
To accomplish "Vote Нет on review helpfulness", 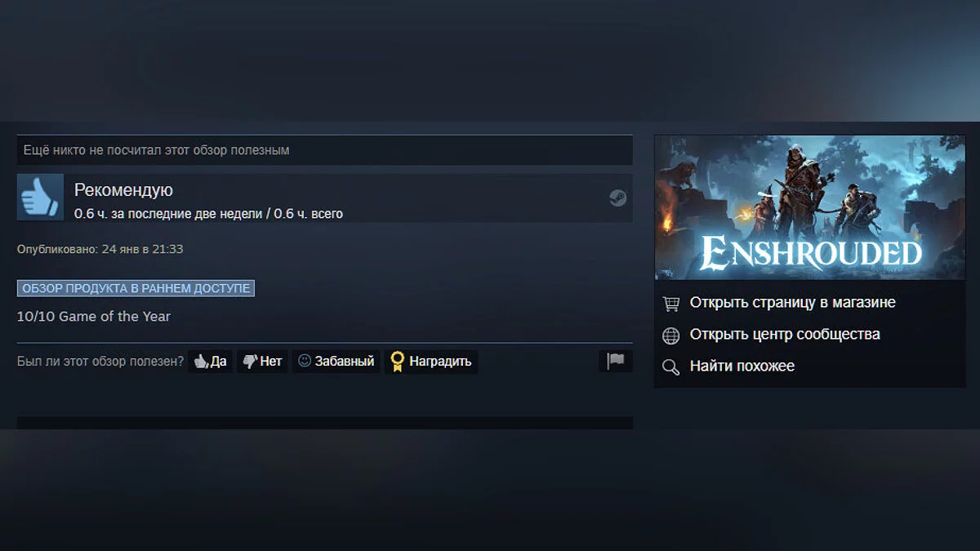I will tap(262, 361).
